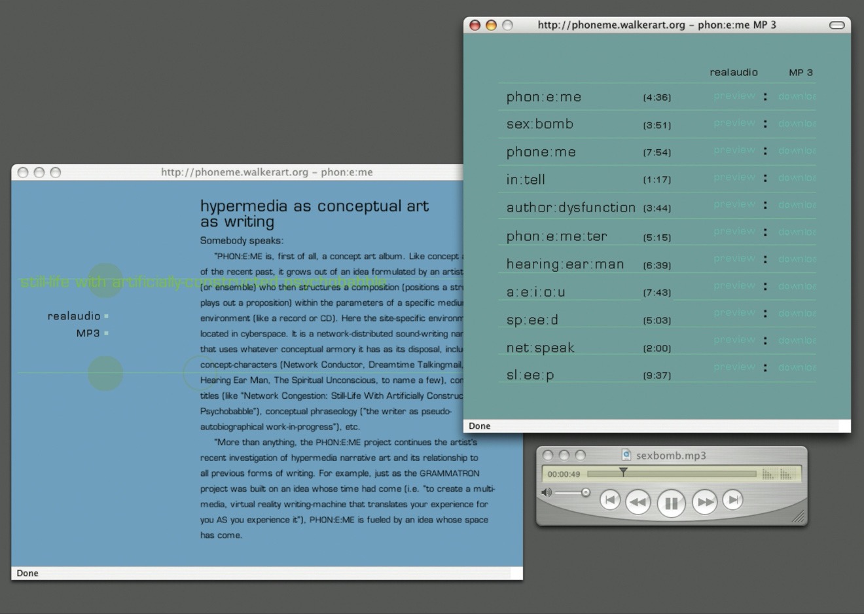Pause the sexbomb.mp3 playback
This screenshot has height=616, width=864.
[x=671, y=503]
